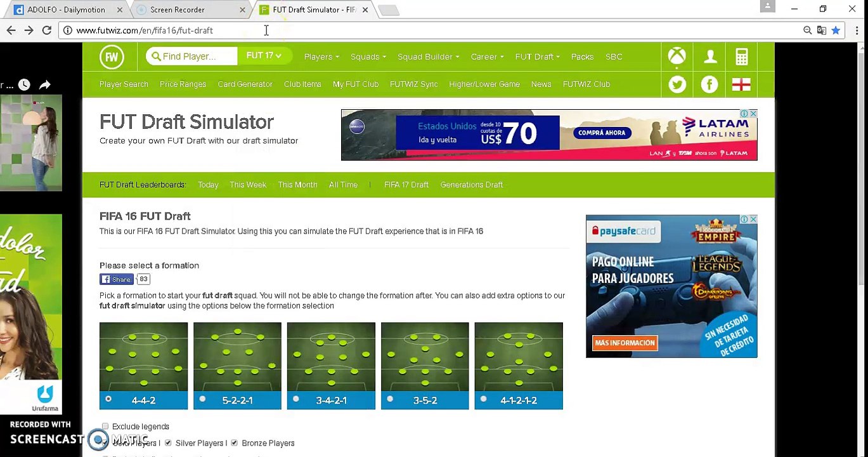The height and width of the screenshot is (457, 868).
Task: Click the AdChoices info icon on paysafecard ad
Action: coord(744,220)
